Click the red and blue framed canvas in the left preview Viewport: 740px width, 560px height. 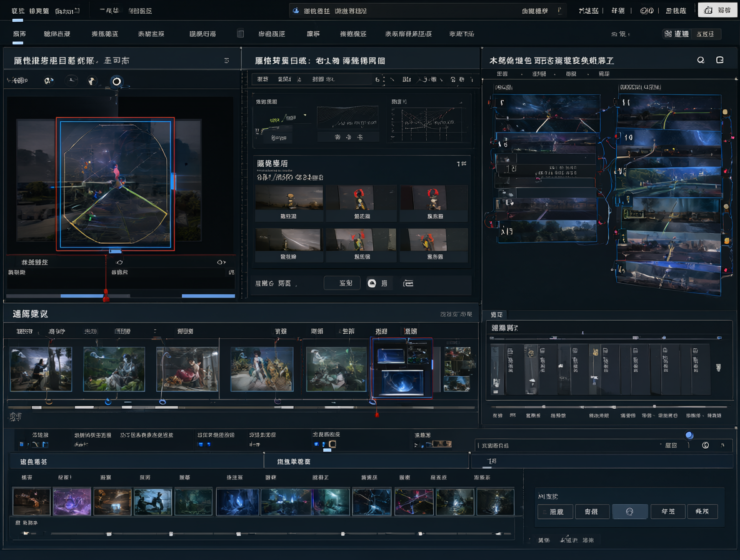point(115,184)
